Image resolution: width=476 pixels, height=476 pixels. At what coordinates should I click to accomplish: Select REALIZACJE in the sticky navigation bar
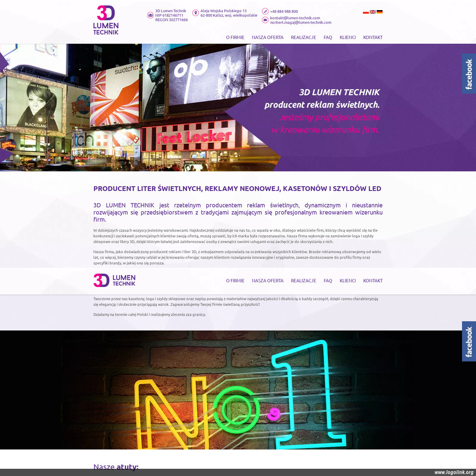click(x=303, y=281)
